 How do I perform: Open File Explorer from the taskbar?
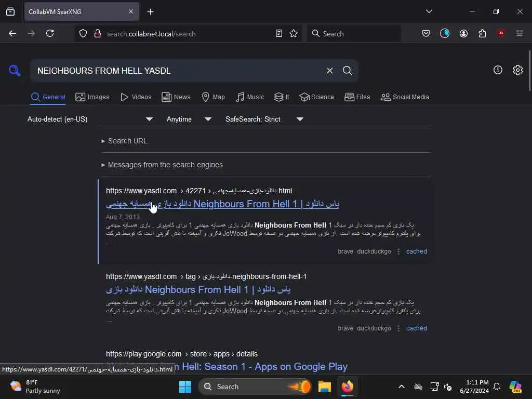pos(324,387)
